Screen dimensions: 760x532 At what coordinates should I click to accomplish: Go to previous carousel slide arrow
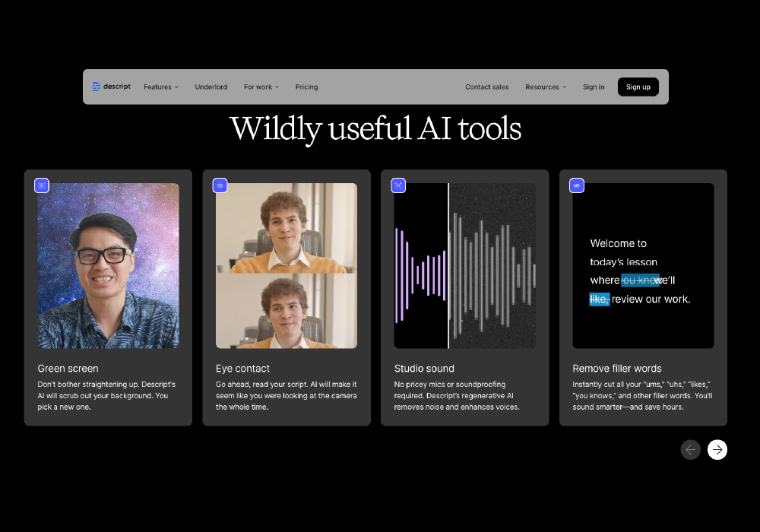pos(690,450)
